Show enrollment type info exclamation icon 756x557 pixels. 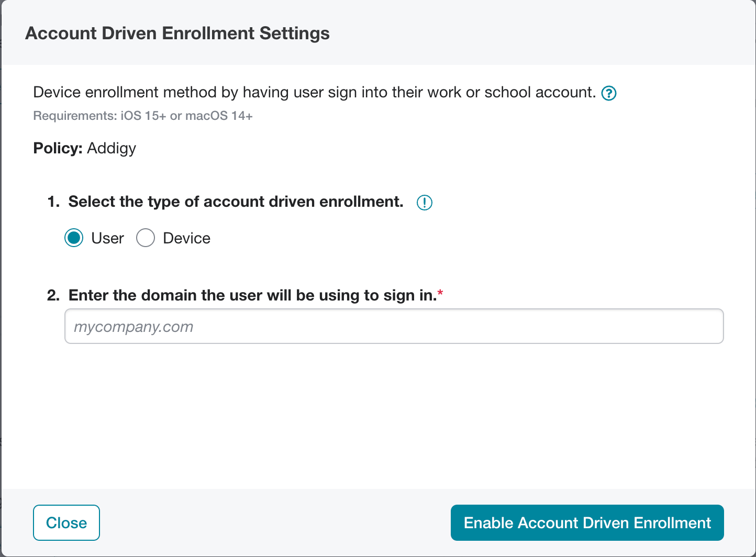[424, 203]
